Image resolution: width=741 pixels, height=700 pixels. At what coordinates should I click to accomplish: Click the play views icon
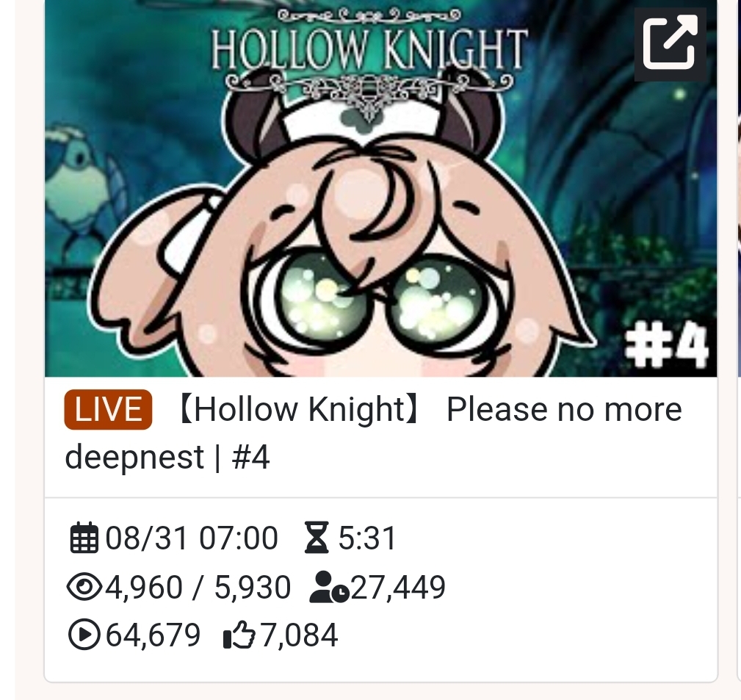click(84, 635)
